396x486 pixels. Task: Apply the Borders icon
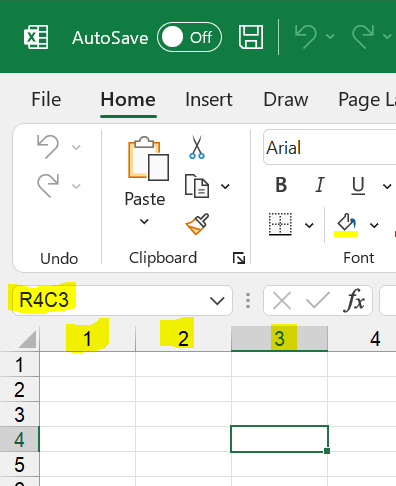click(x=280, y=224)
